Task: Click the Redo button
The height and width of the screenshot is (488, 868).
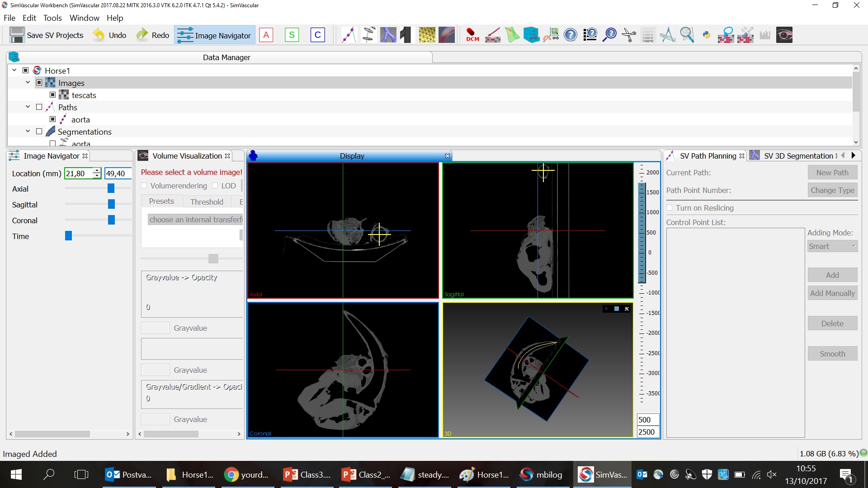Action: click(x=152, y=35)
